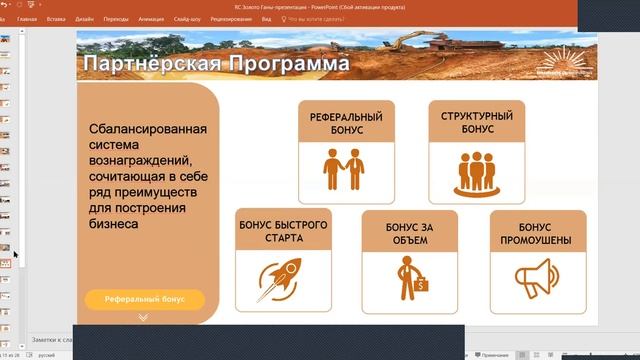The image size is (640, 360).
Task: Select the Анимация ribbon tab
Action: tap(151, 19)
